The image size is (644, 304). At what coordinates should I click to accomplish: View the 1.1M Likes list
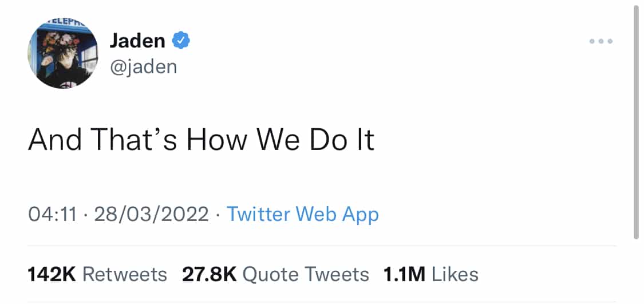click(x=431, y=274)
